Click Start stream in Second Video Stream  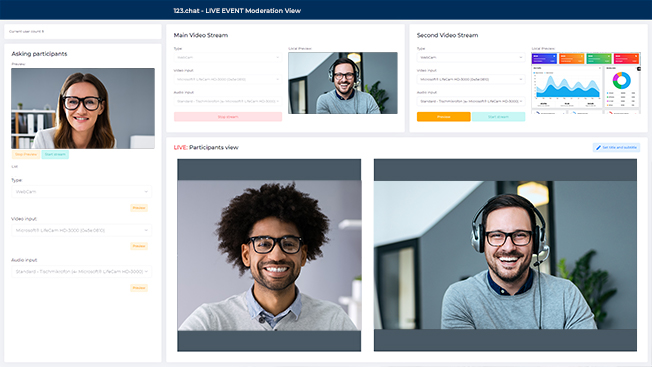click(498, 117)
